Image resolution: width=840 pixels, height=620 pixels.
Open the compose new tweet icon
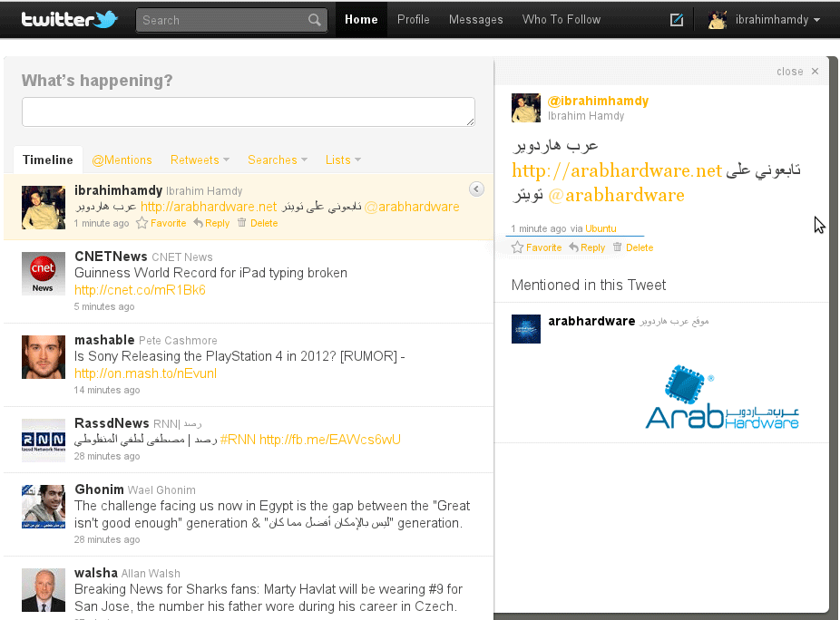pos(677,20)
